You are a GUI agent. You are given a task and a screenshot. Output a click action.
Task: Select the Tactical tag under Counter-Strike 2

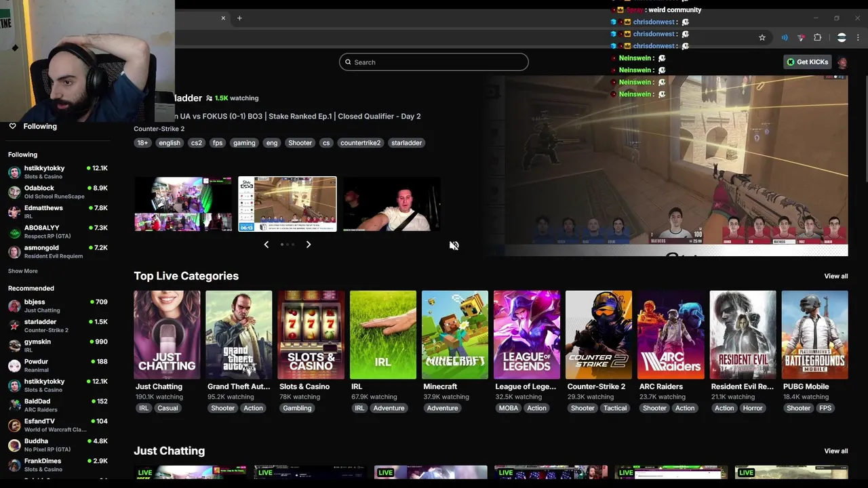click(x=615, y=408)
